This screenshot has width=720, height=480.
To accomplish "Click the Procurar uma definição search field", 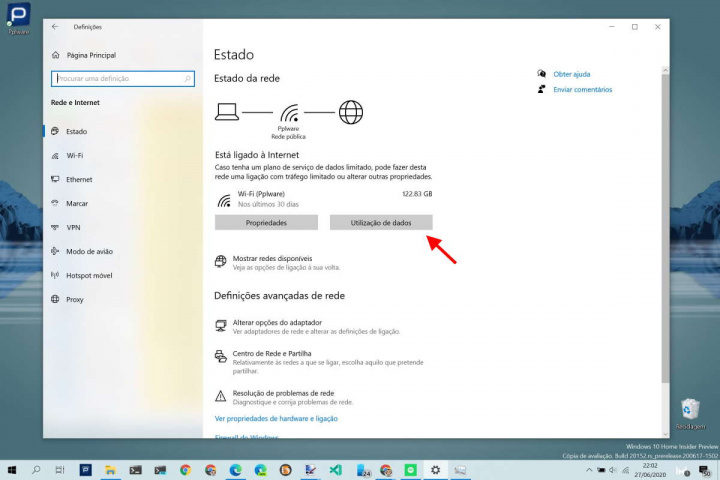I will [x=117, y=78].
